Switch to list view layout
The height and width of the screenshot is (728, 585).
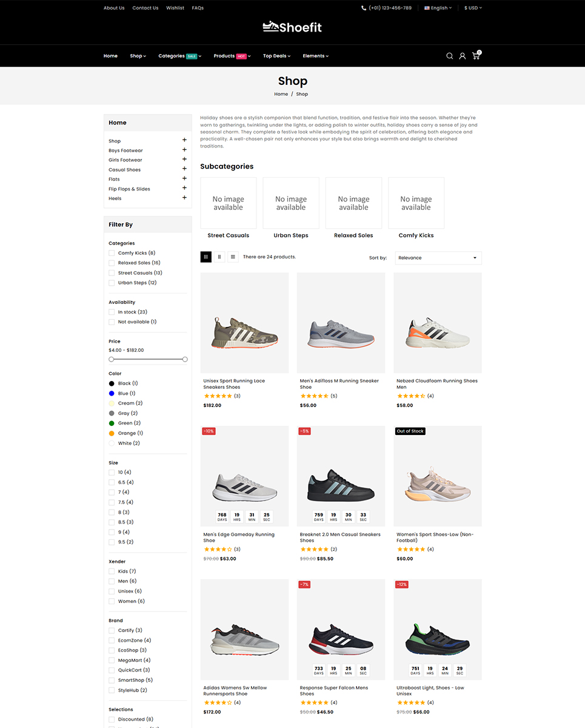(x=233, y=257)
